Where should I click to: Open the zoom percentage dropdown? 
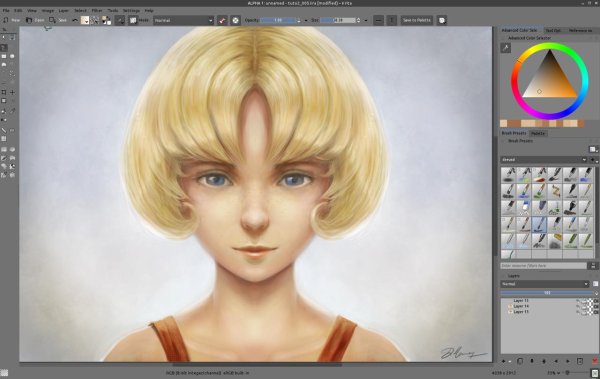[553, 372]
